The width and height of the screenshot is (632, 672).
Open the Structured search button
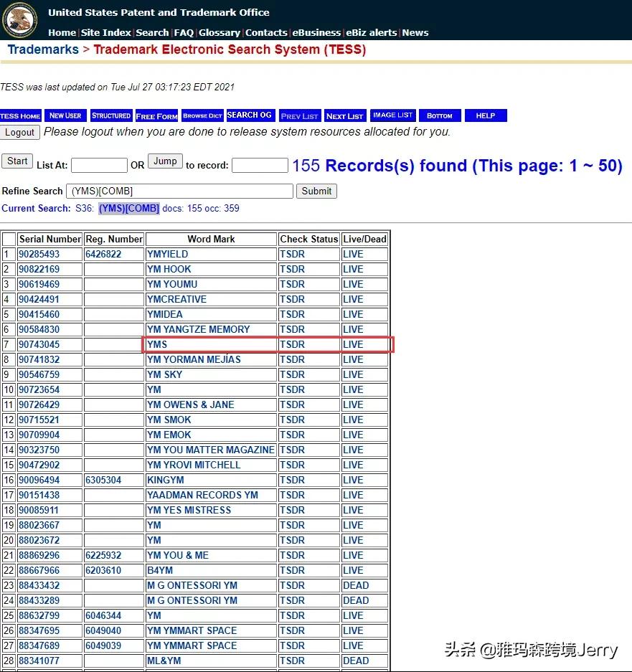coord(111,115)
